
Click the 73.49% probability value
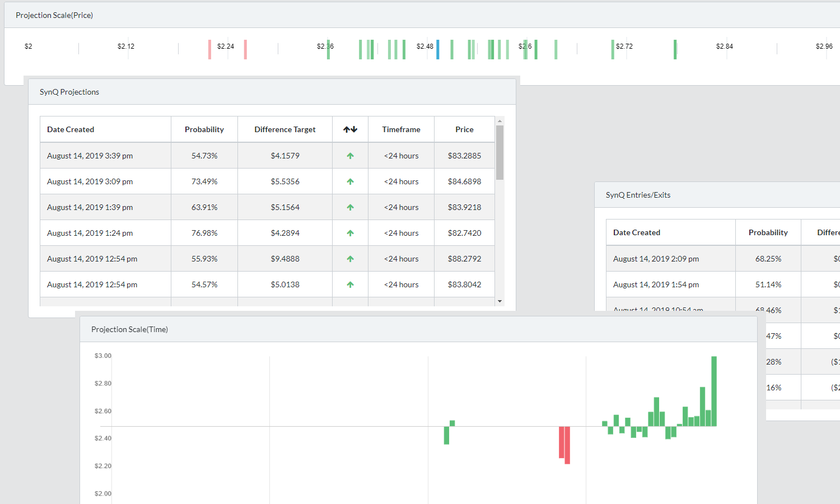[x=204, y=181]
